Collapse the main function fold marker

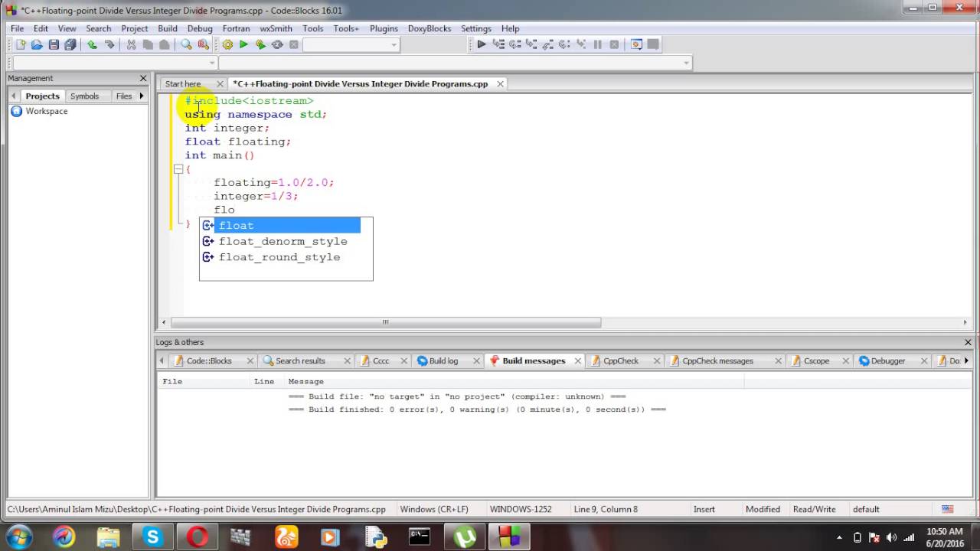(178, 169)
